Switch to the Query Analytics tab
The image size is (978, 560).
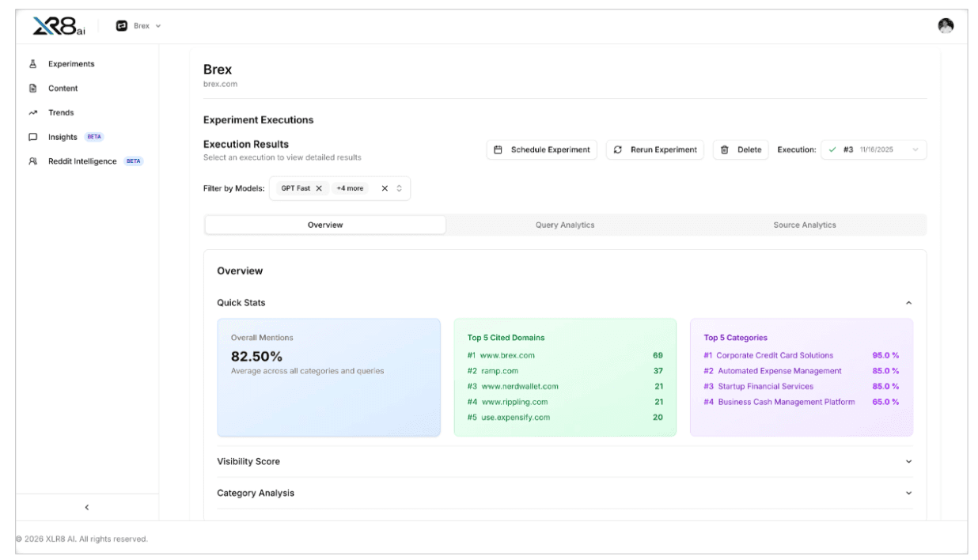[x=566, y=225]
